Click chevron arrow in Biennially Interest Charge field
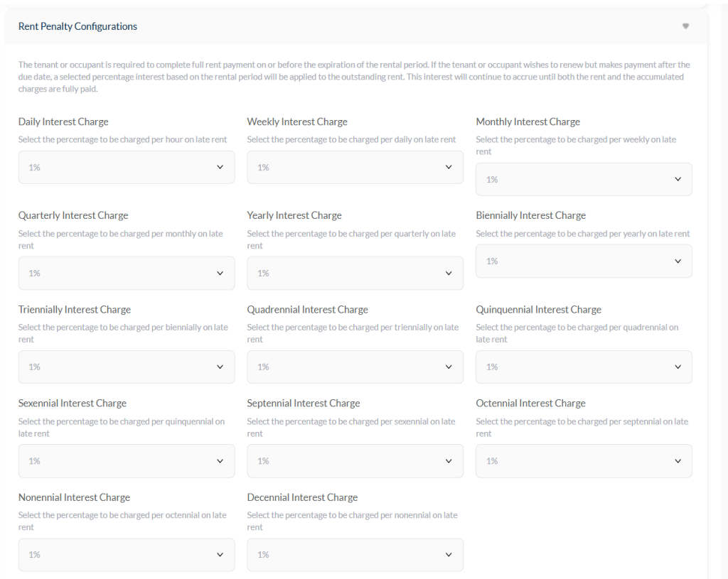 [678, 261]
